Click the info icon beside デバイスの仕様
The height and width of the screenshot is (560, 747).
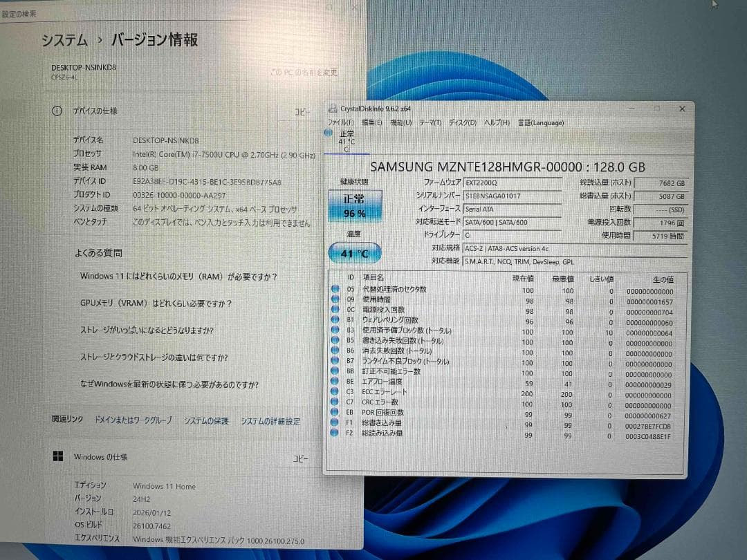click(x=56, y=111)
